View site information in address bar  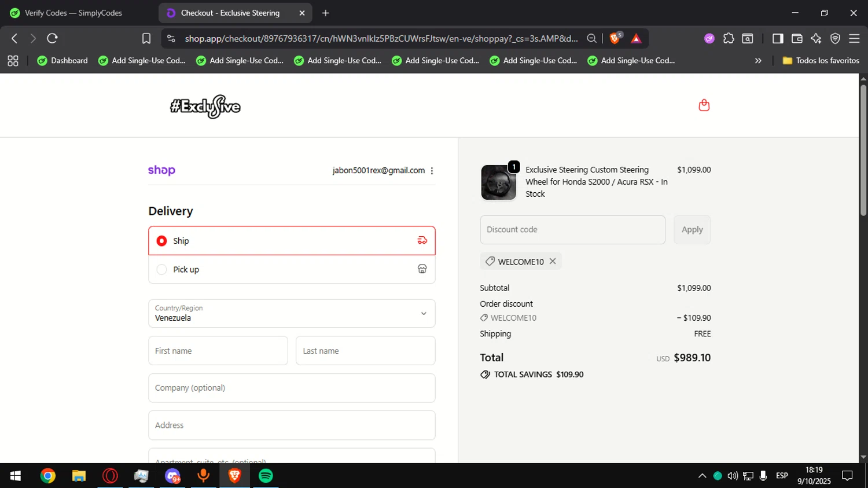pos(171,38)
